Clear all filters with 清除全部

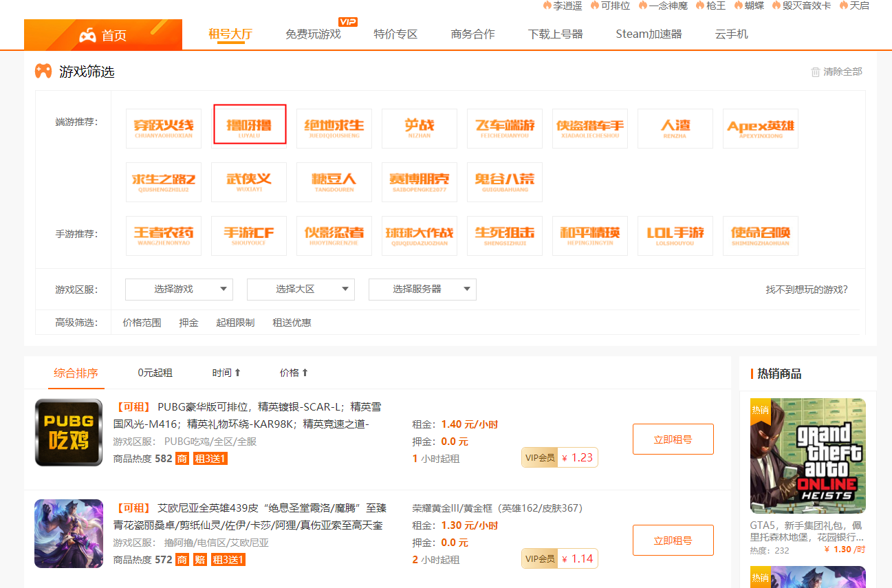click(836, 72)
